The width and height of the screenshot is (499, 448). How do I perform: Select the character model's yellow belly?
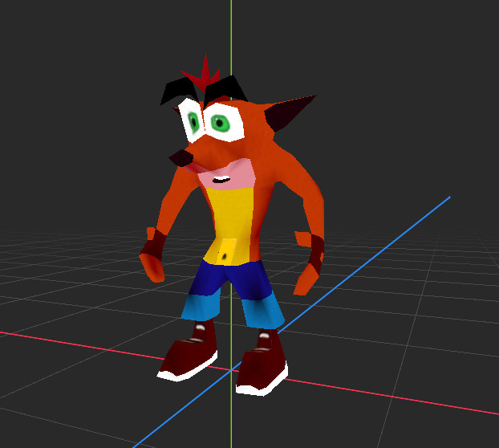point(230,225)
